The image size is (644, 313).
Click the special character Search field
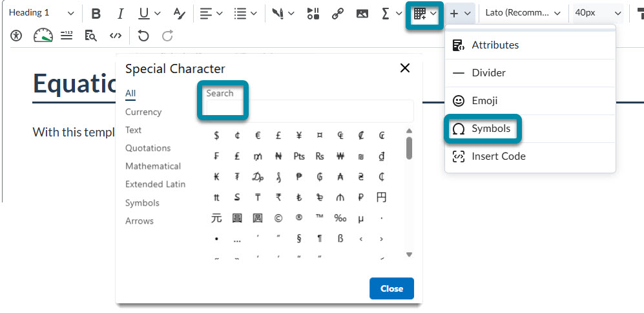pyautogui.click(x=310, y=111)
